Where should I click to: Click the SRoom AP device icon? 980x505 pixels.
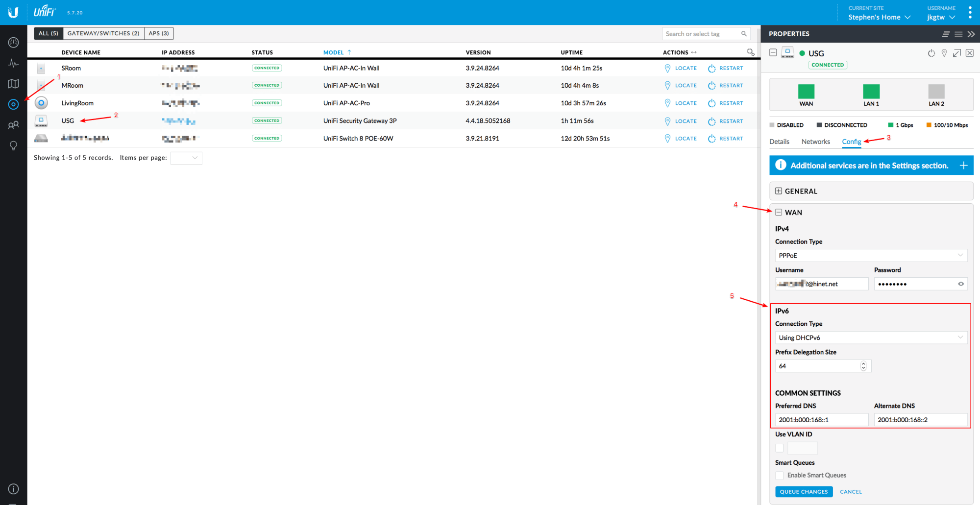coord(41,68)
